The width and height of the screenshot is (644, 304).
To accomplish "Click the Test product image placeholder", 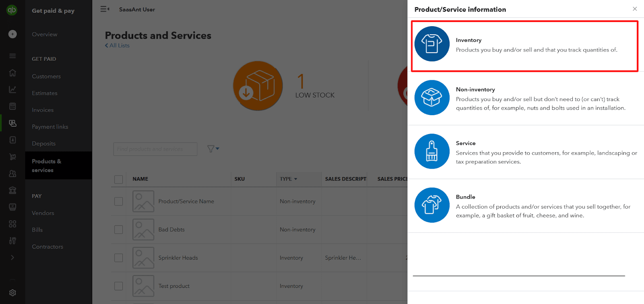I will [x=143, y=286].
